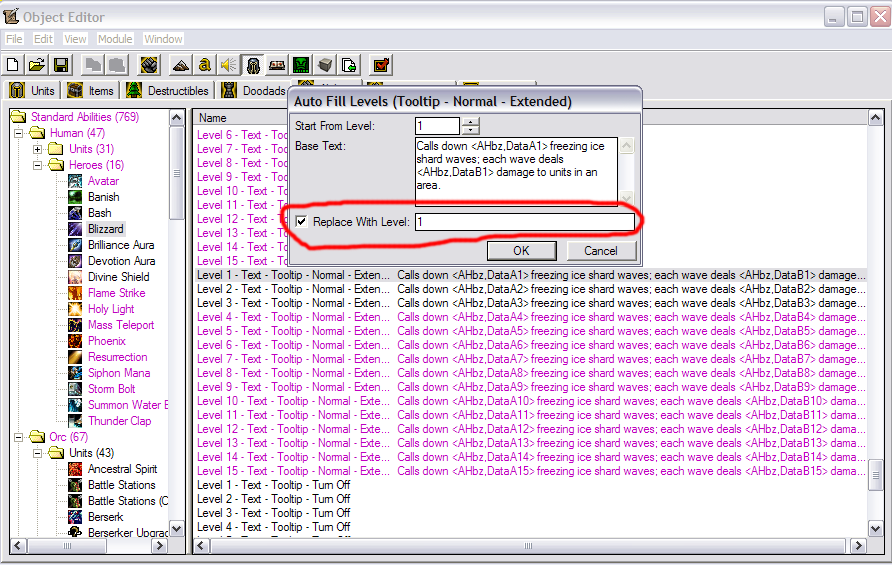Image resolution: width=892 pixels, height=565 pixels.
Task: Click ability tree scroll-up arrow
Action: point(177,118)
